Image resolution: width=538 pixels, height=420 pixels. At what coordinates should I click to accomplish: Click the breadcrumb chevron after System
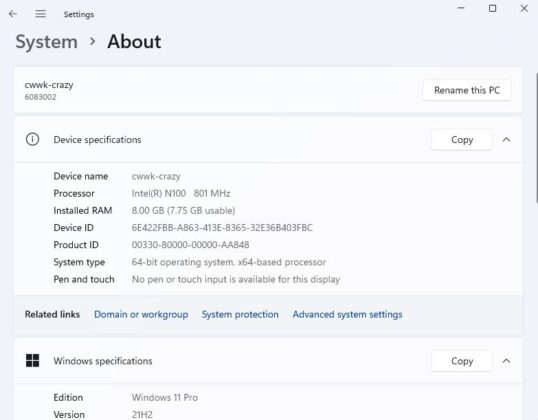click(x=92, y=42)
